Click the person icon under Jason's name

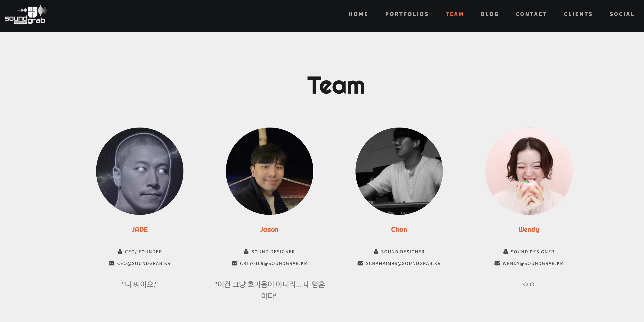(246, 251)
